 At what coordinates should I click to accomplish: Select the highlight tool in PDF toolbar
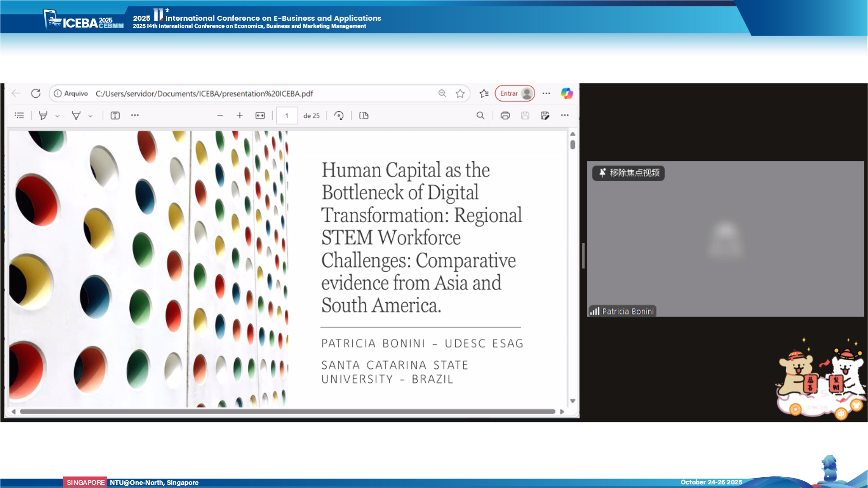[43, 116]
